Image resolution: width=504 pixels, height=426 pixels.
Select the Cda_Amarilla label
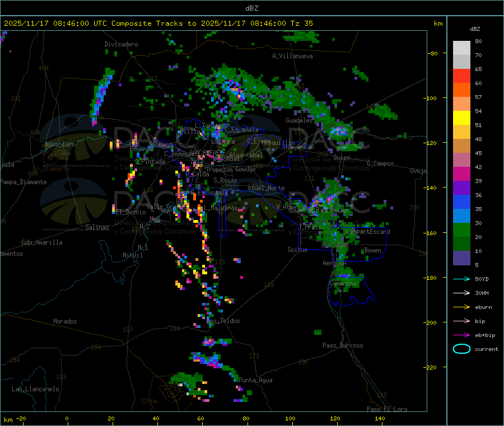tap(42, 242)
